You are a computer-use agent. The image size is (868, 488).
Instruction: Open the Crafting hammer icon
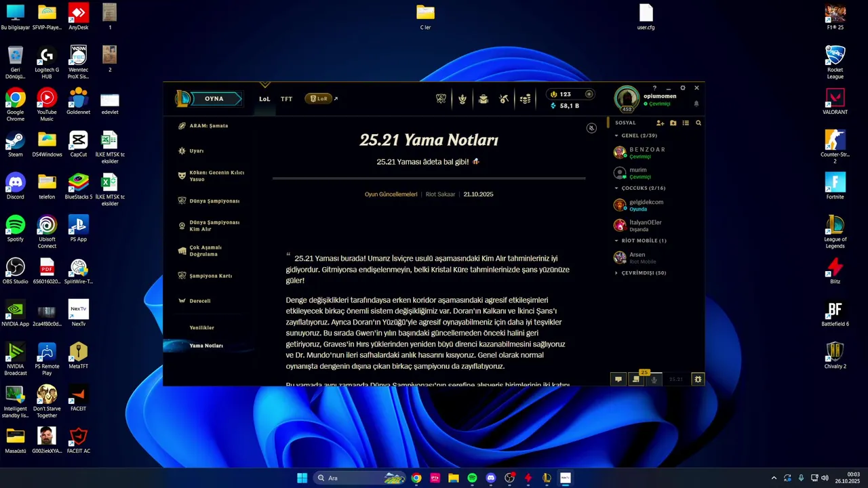[504, 99]
